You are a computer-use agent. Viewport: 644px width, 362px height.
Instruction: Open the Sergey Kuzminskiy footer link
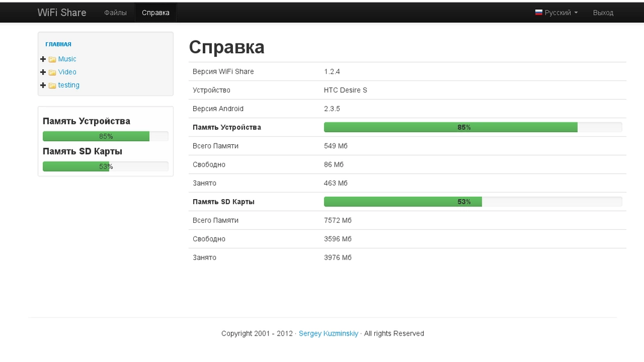[328, 334]
